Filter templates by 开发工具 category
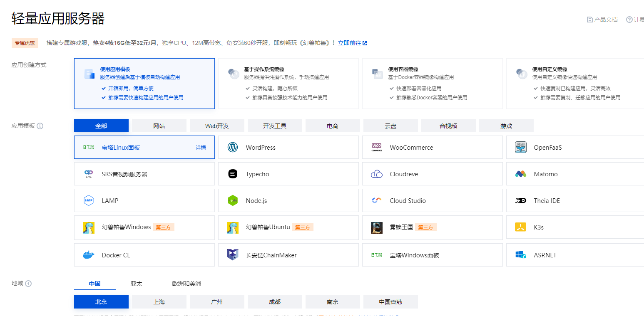644x316 pixels. click(x=275, y=126)
